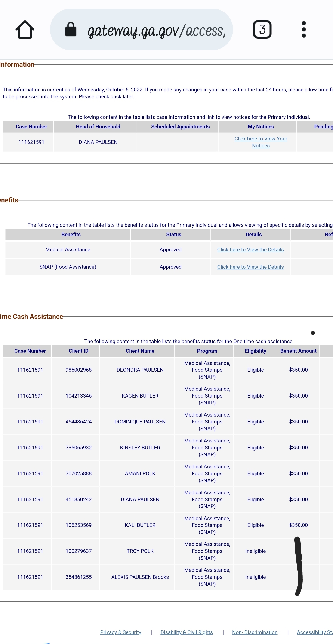
Task: Open the tab switcher showing 3 tabs
Action: pyautogui.click(x=262, y=29)
